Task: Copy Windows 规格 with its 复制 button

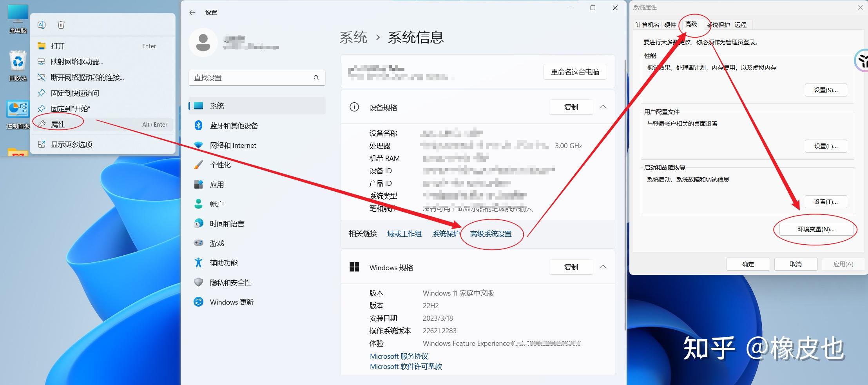Action: tap(571, 267)
